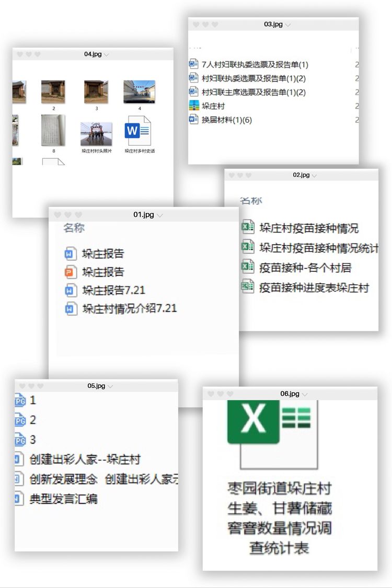Select file 7人村妇联执委选票及报告单(1)
This screenshot has height=588, width=392.
tap(255, 64)
